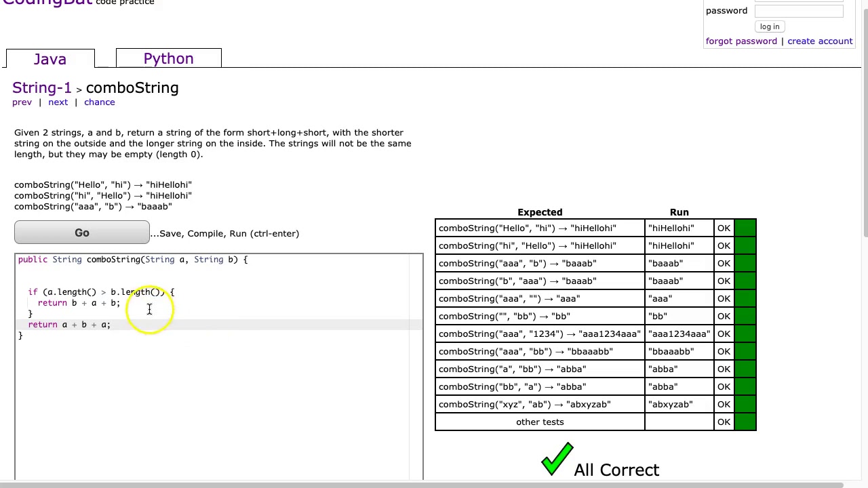Click the OK cell in the other tests row
The width and height of the screenshot is (868, 488).
(724, 422)
